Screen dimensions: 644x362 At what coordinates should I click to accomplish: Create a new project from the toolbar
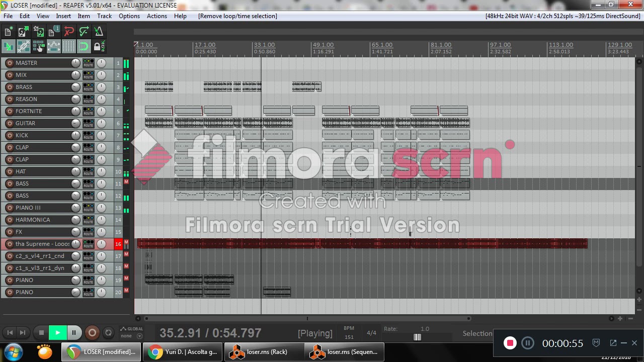coord(8,32)
